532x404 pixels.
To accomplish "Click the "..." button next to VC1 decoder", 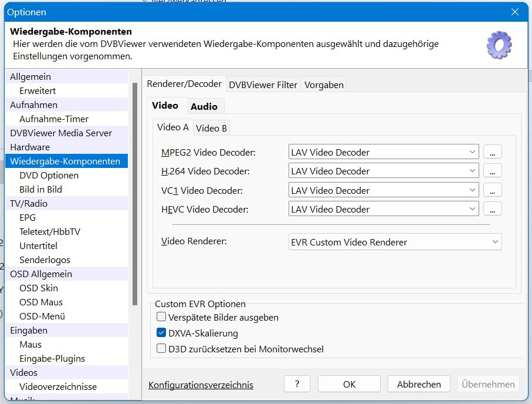I will point(492,190).
